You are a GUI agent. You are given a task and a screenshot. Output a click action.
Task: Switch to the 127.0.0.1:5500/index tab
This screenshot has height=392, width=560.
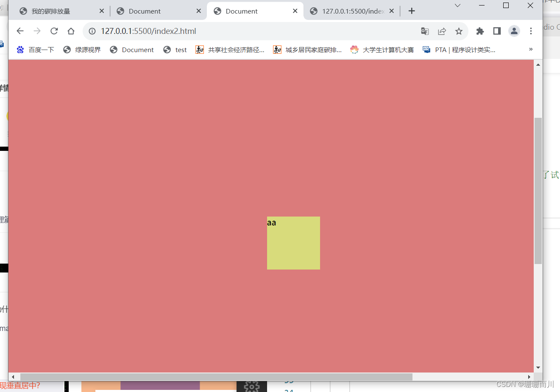352,11
